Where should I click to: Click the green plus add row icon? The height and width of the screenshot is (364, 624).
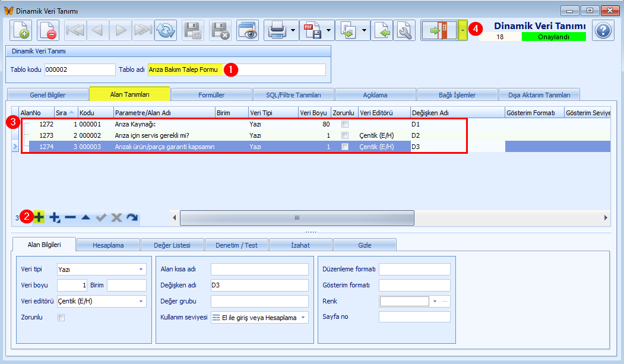[x=39, y=217]
